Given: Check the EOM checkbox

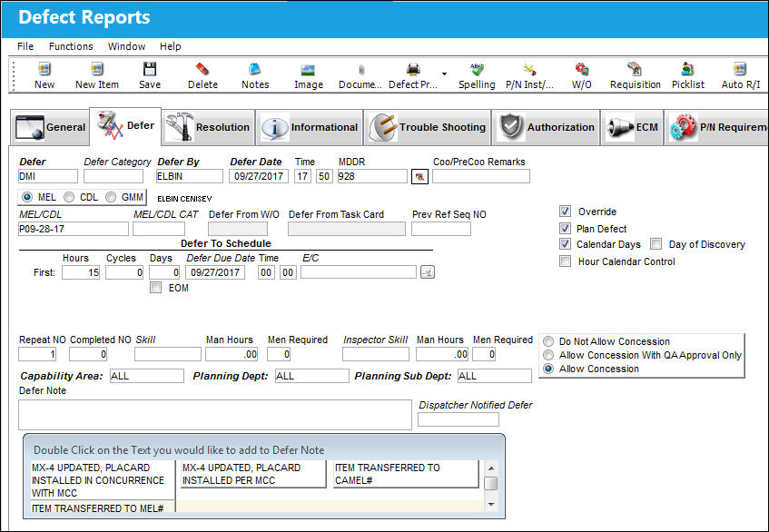Looking at the screenshot, I should tap(155, 288).
